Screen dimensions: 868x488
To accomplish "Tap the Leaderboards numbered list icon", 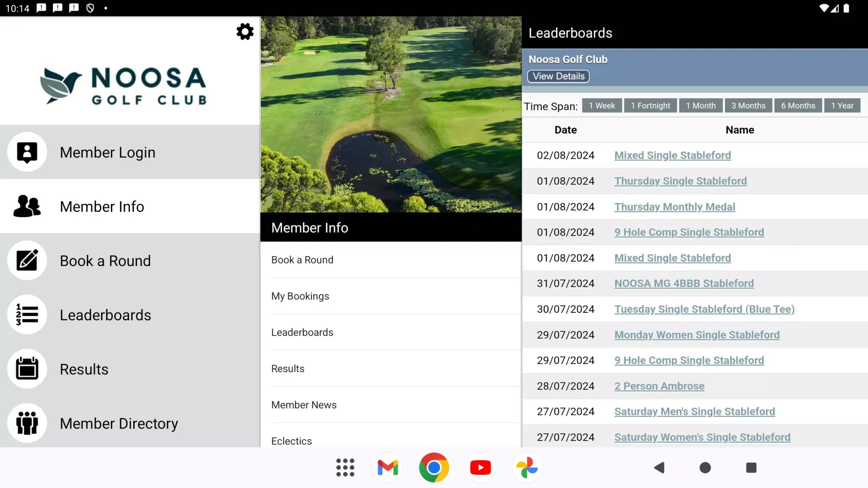I will [x=27, y=315].
